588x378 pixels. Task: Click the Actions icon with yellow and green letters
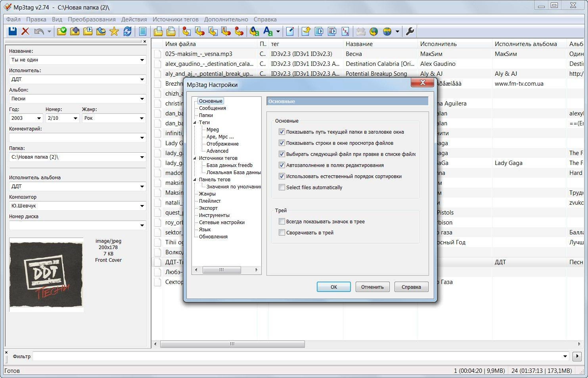[255, 31]
